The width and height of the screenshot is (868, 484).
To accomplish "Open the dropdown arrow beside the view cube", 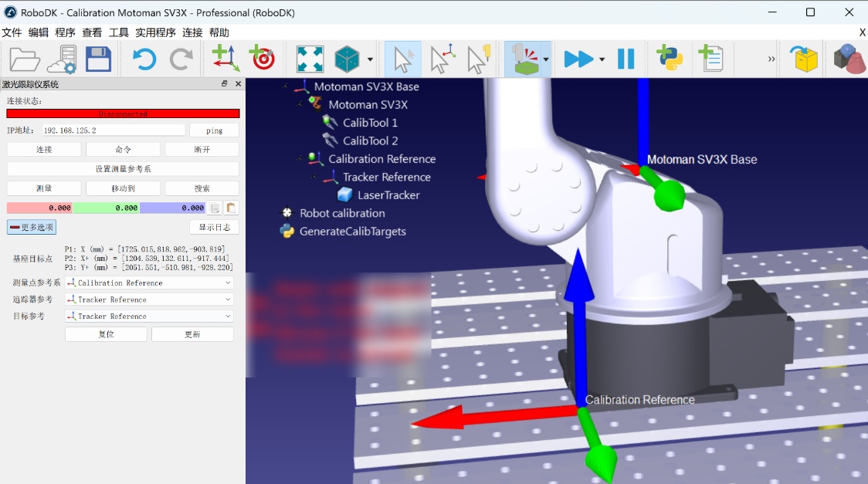I will (x=368, y=58).
